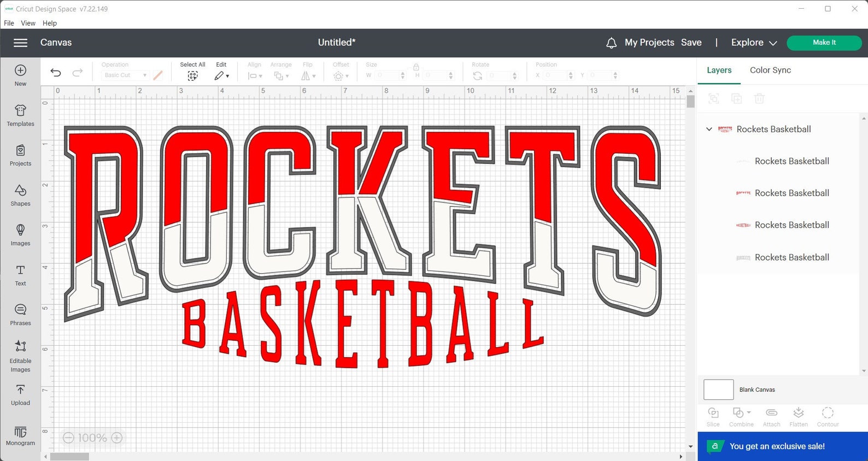
Task: Open the Arrange dropdown
Action: (281, 76)
